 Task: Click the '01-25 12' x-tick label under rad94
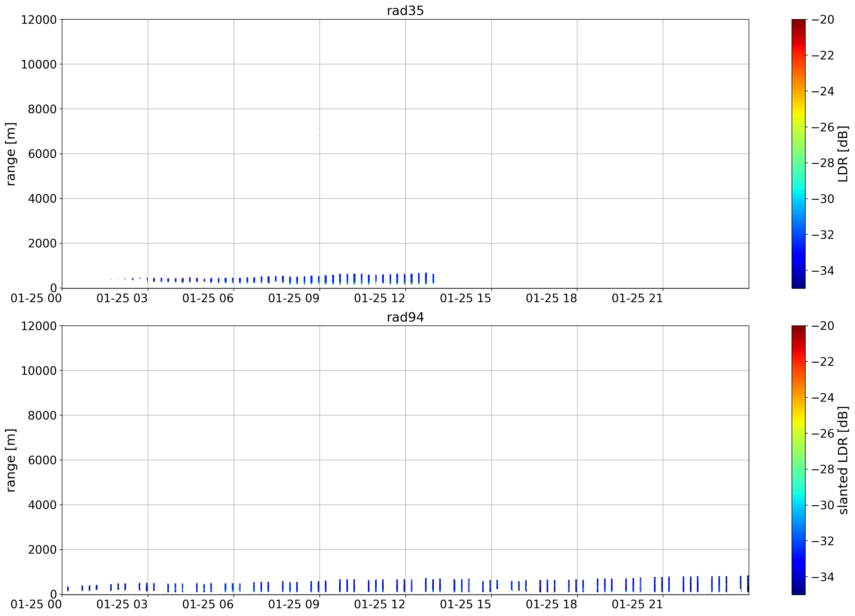tap(380, 605)
